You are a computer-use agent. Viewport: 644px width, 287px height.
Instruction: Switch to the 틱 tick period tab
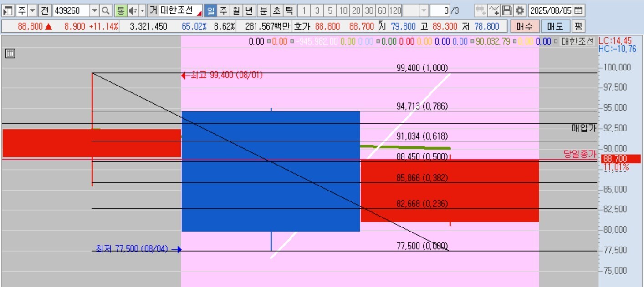pos(289,10)
